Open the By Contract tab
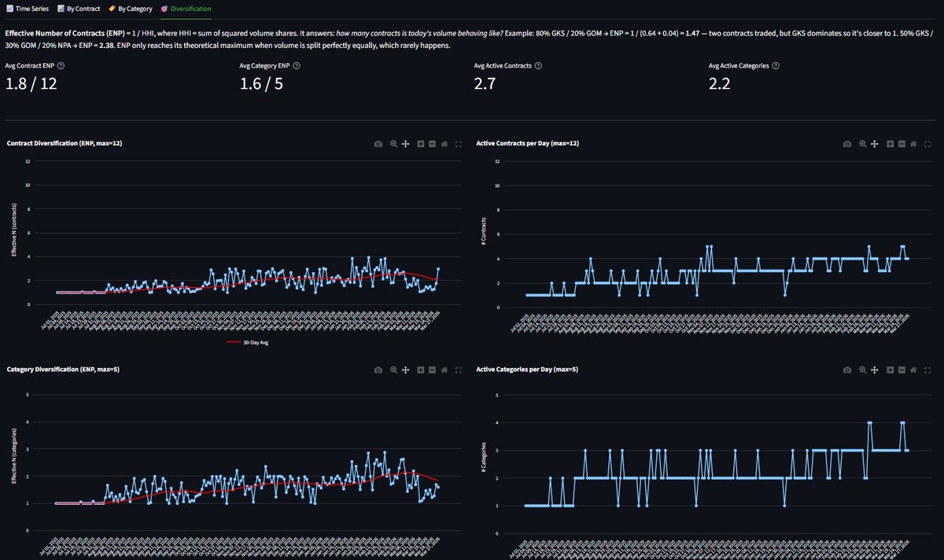Screen dimensions: 944x560 click(x=79, y=9)
